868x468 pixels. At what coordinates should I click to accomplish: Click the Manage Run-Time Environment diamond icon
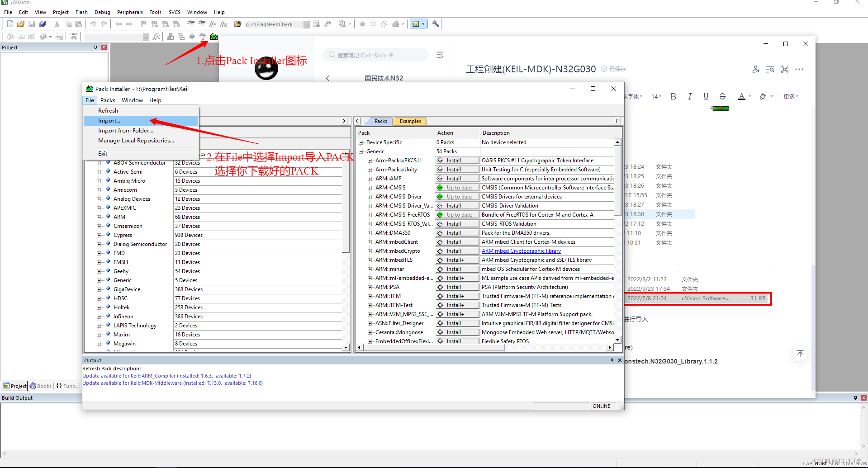coord(192,37)
